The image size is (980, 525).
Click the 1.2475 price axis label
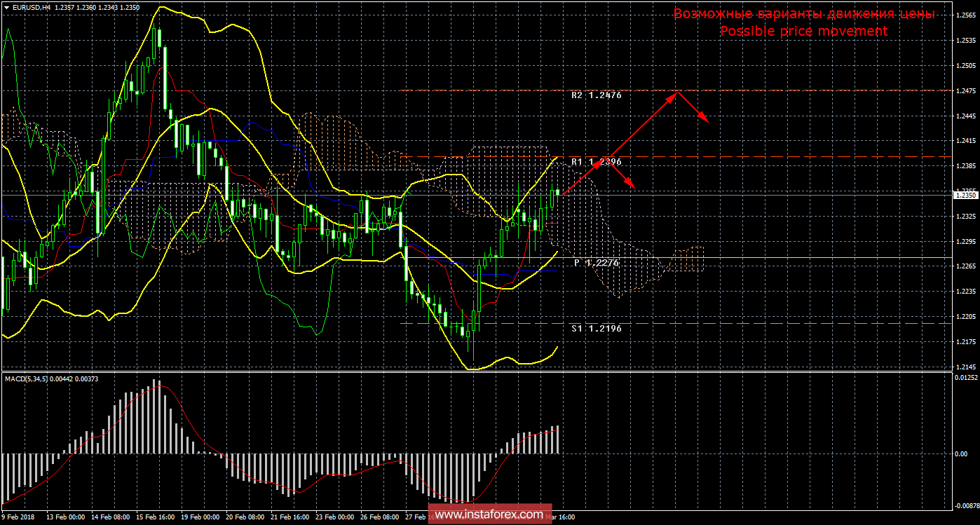pyautogui.click(x=965, y=90)
